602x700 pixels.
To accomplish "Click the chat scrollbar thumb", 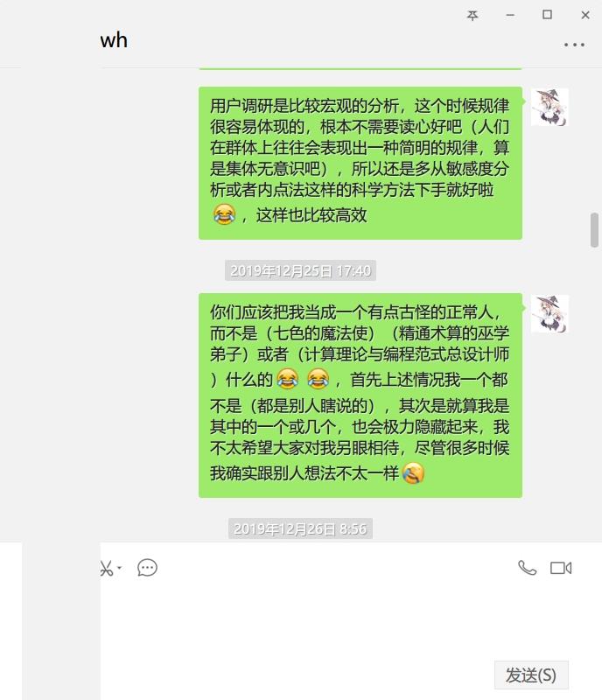I will click(594, 230).
